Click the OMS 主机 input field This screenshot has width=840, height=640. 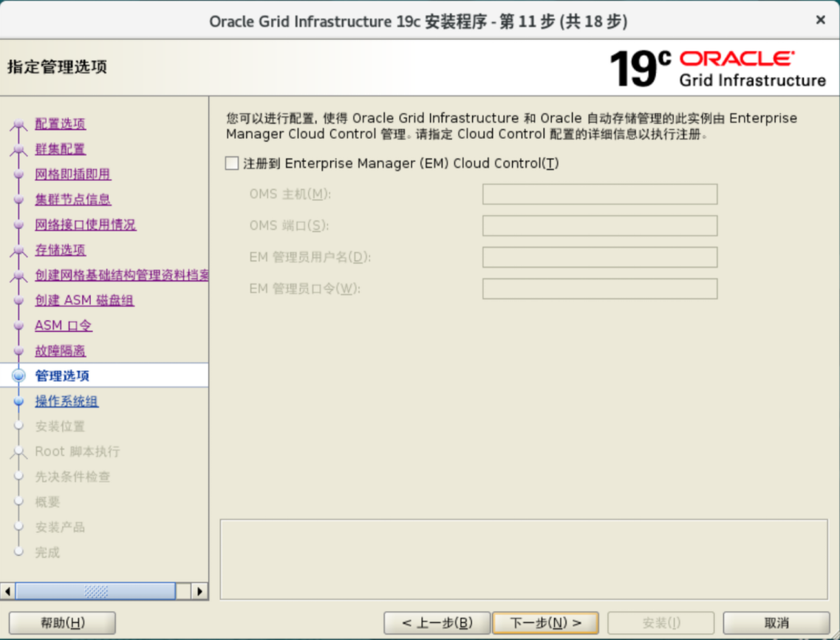[599, 194]
